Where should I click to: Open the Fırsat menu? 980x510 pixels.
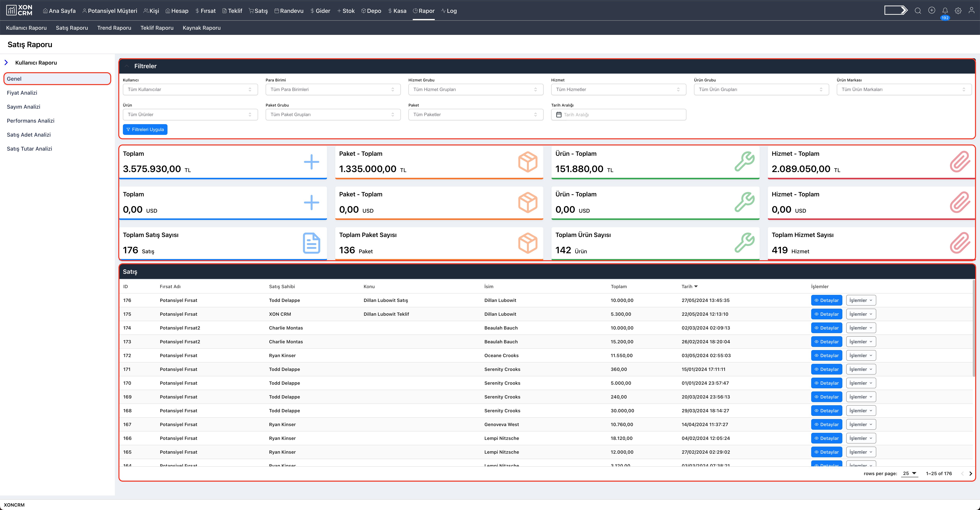(x=205, y=11)
